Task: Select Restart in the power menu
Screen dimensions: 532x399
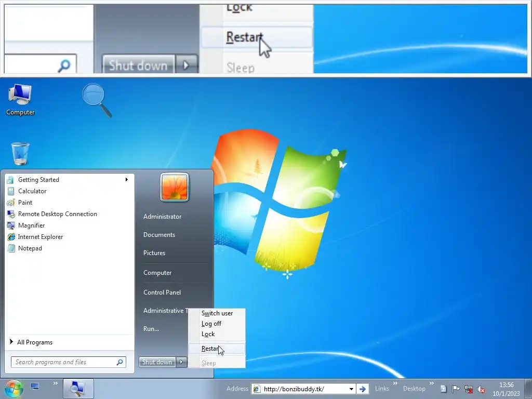Action: pyautogui.click(x=217, y=349)
